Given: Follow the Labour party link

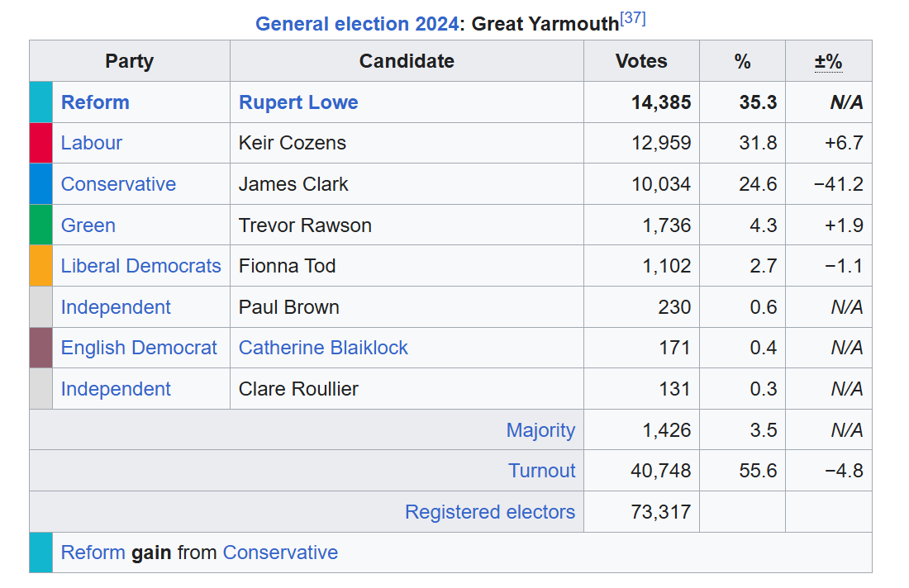Looking at the screenshot, I should (x=92, y=143).
